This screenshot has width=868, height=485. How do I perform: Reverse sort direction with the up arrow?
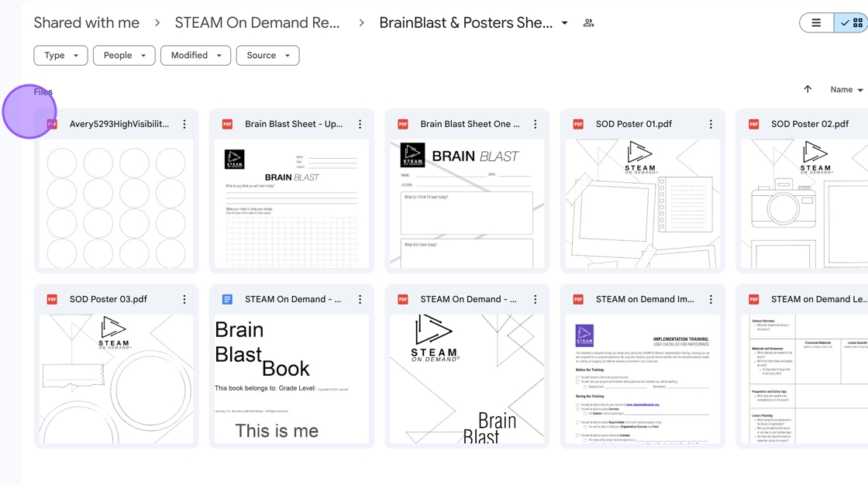tap(808, 89)
